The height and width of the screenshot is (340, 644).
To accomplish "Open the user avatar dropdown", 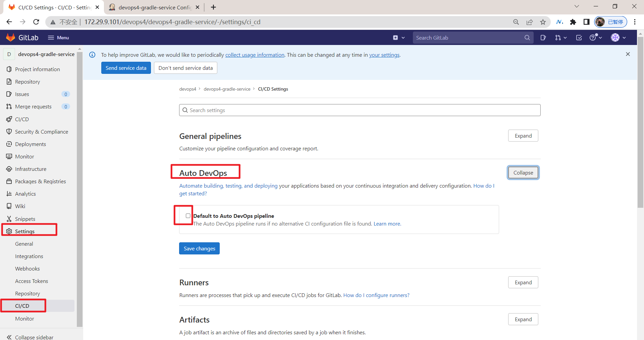I will pos(618,38).
